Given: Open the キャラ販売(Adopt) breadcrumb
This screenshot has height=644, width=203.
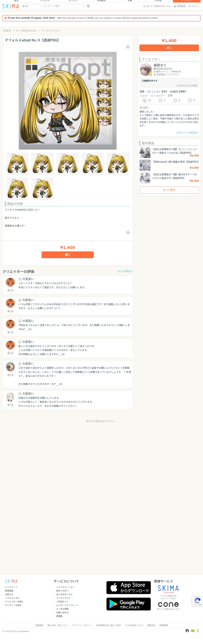Looking at the screenshot, I should point(26,30).
